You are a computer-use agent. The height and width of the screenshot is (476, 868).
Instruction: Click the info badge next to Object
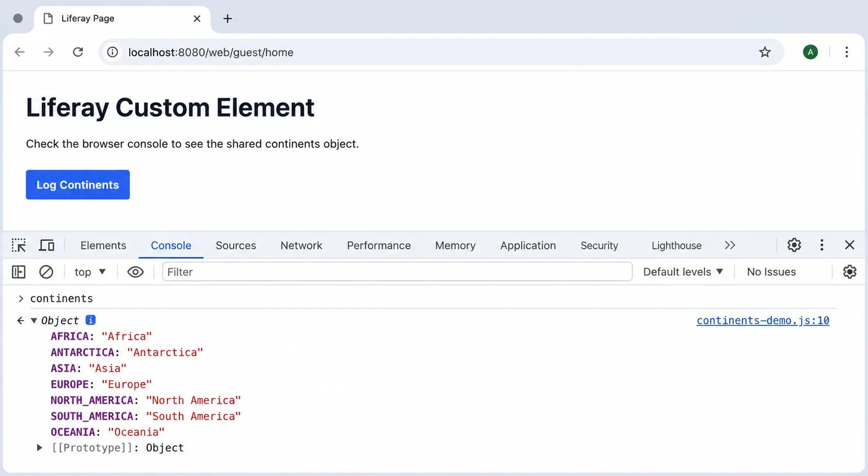[x=91, y=320]
